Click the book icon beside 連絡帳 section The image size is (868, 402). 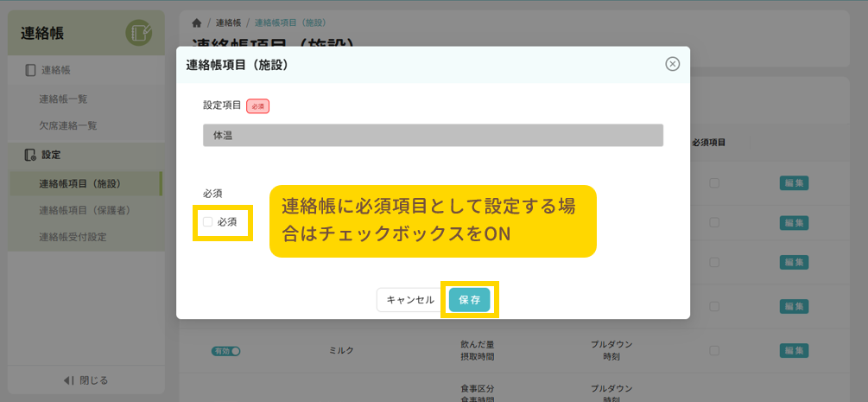pos(30,70)
